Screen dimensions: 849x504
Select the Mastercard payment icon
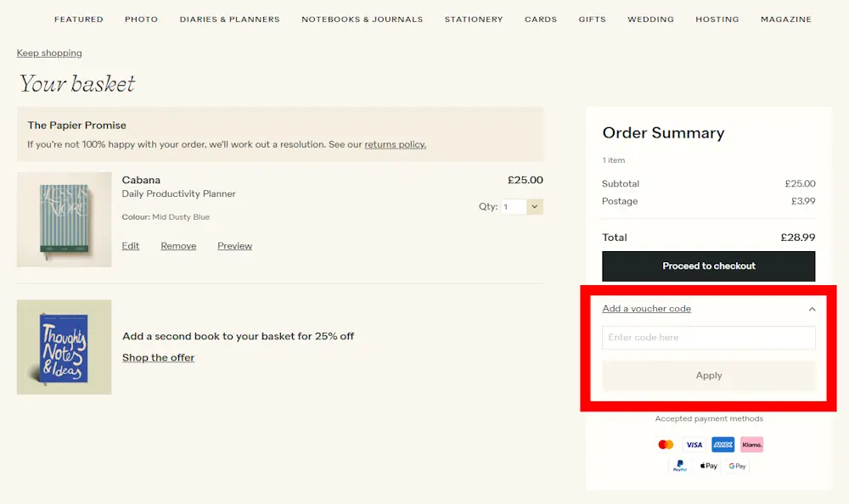click(x=666, y=444)
